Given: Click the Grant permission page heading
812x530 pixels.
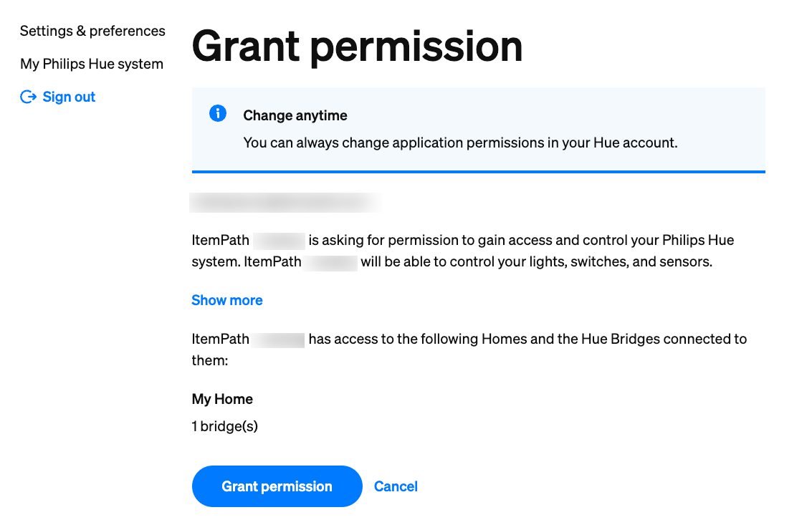Looking at the screenshot, I should click(x=357, y=46).
